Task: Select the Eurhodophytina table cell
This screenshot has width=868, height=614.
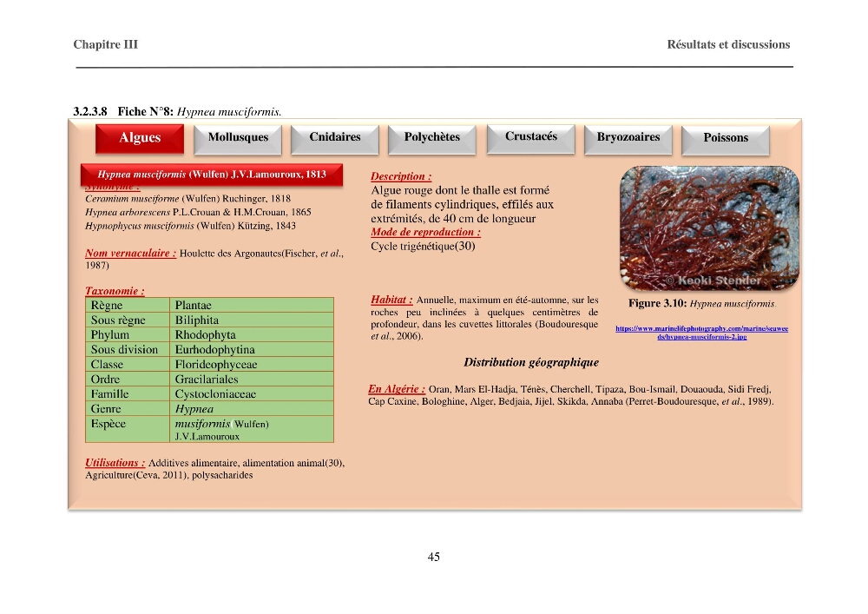Action: (x=252, y=349)
